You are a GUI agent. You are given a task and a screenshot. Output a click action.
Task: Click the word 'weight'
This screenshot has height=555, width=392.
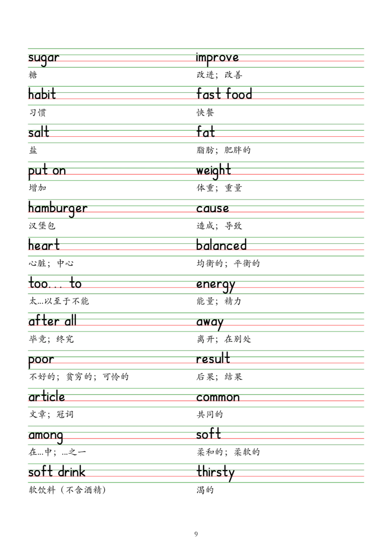[214, 171]
